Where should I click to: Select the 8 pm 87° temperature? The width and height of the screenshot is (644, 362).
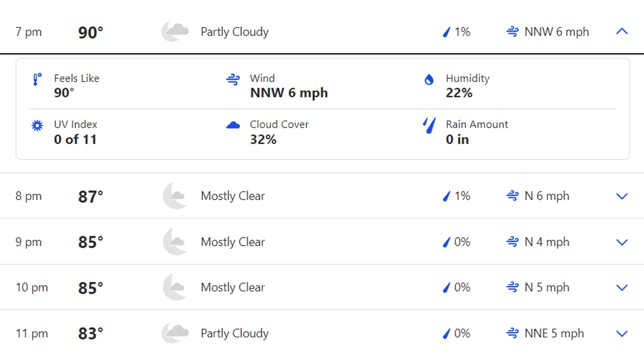(x=91, y=197)
